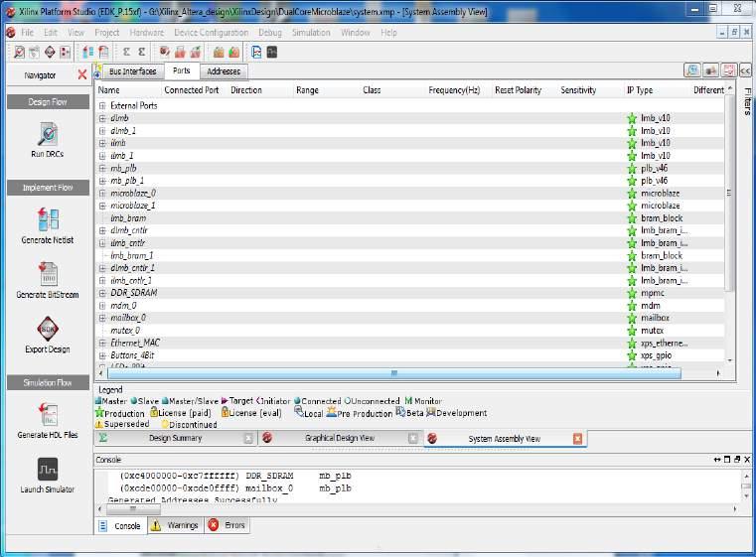
Task: Sort by the Connected Port column header
Action: (192, 90)
